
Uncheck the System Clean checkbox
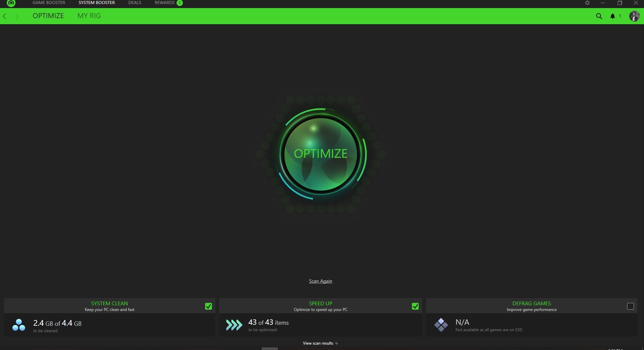tap(208, 306)
